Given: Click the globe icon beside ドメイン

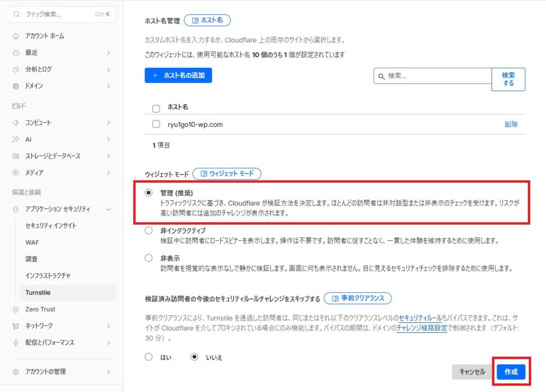Looking at the screenshot, I should [x=15, y=86].
